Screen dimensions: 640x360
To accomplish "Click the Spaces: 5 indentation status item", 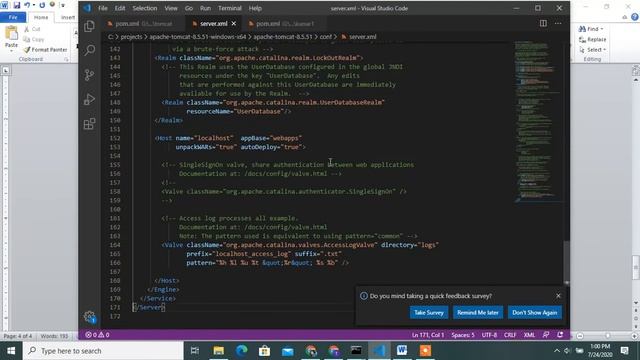I will pyautogui.click(x=463, y=335).
